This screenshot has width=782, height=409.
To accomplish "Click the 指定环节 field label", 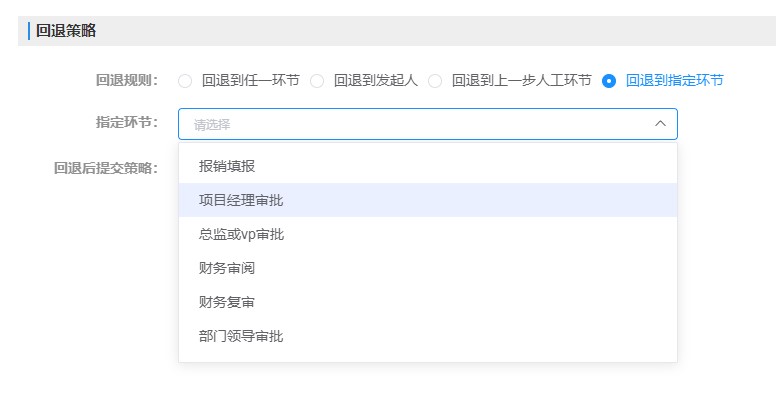I will click(126, 123).
